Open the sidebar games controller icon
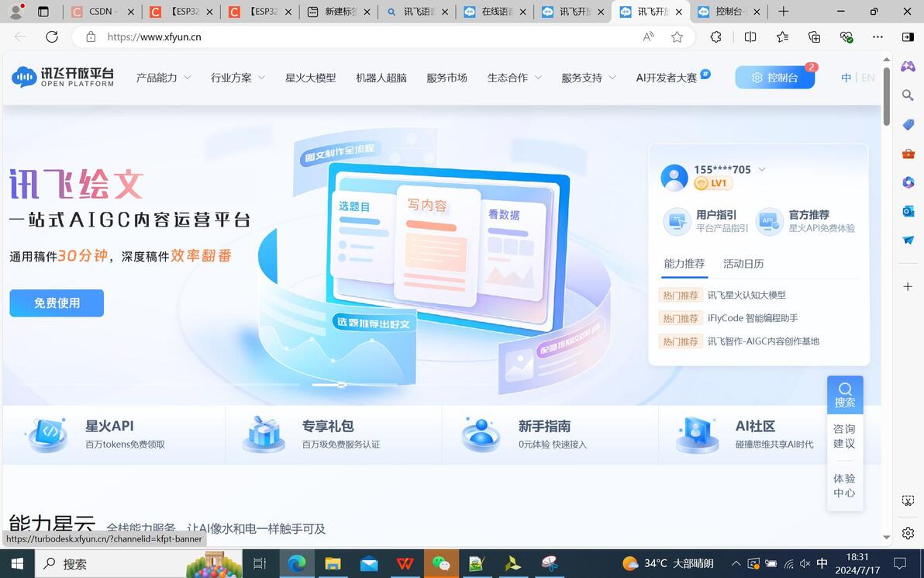924x578 pixels. pos(908,66)
